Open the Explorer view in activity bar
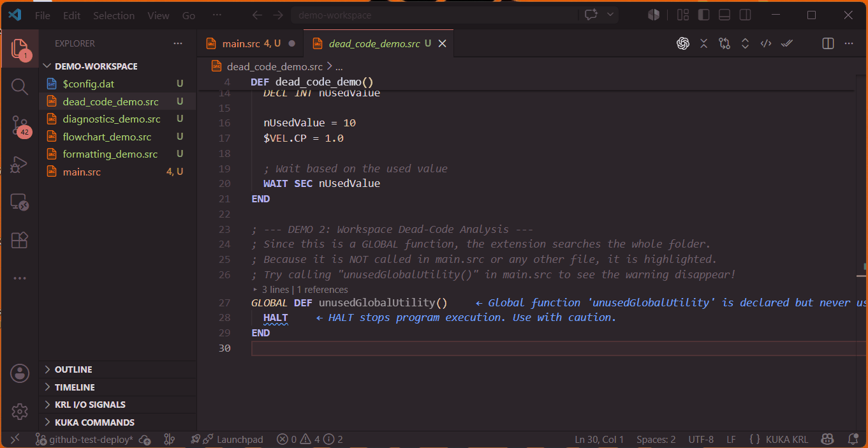 20,48
